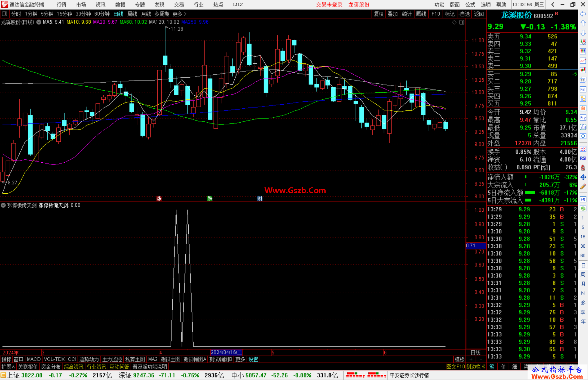Open the 图文F10 link

tap(456, 367)
